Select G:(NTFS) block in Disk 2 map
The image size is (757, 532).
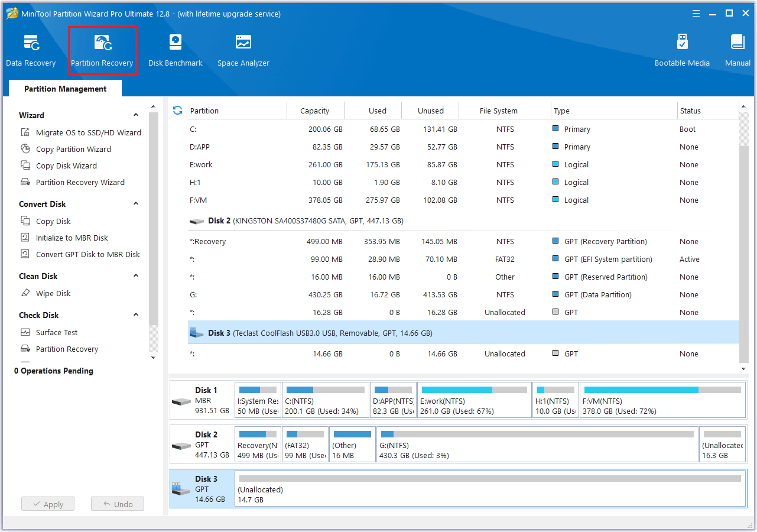point(537,445)
